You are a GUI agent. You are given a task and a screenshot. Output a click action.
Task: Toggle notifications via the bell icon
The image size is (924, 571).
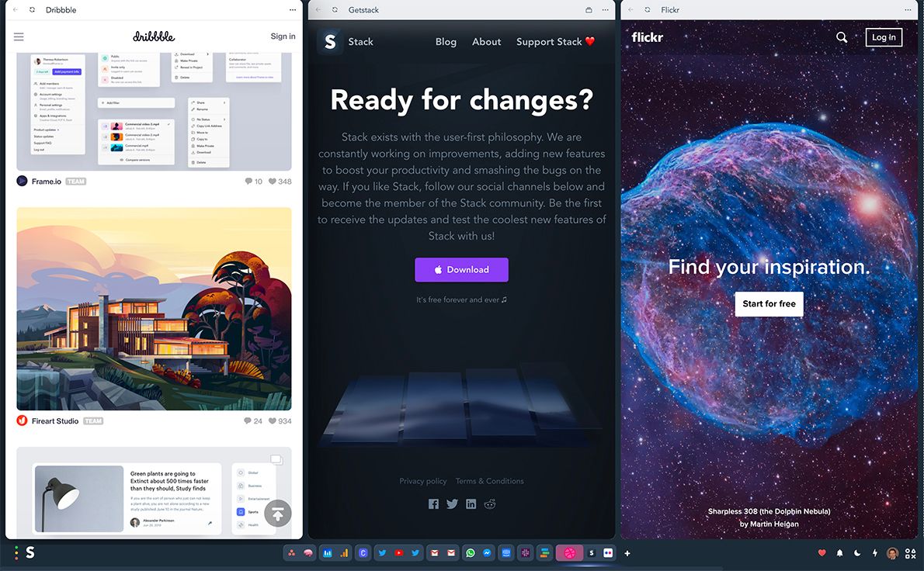tap(839, 552)
